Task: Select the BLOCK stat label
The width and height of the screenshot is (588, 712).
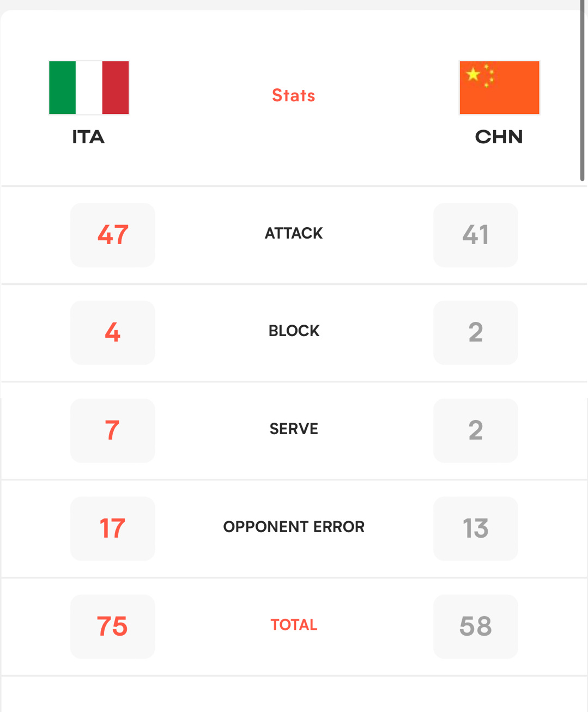Action: click(294, 331)
